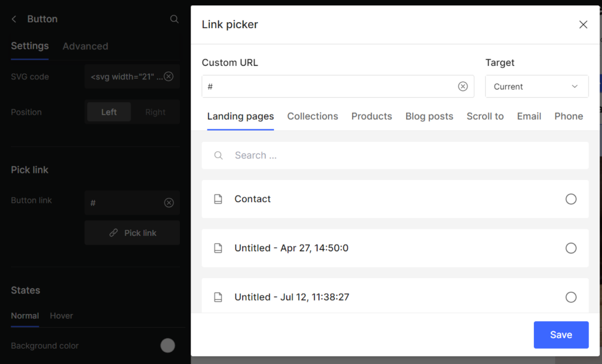Click the search icon in Button panel header
Image resolution: width=602 pixels, height=364 pixels.
click(x=174, y=19)
